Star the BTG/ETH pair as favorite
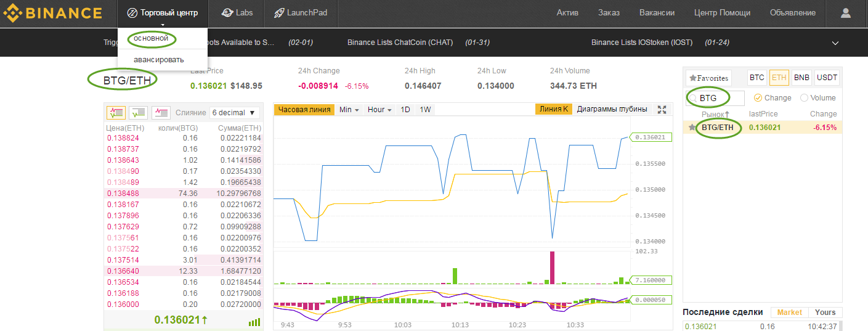This screenshot has width=868, height=331. (x=692, y=128)
